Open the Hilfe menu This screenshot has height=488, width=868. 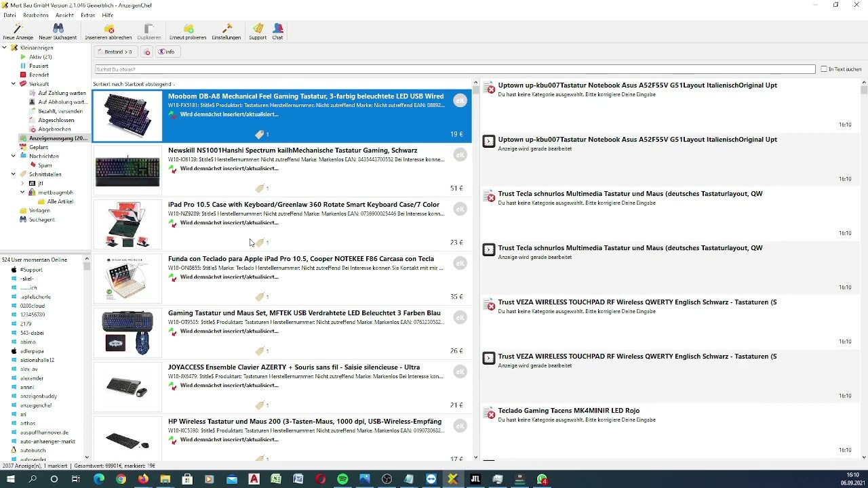pos(108,15)
